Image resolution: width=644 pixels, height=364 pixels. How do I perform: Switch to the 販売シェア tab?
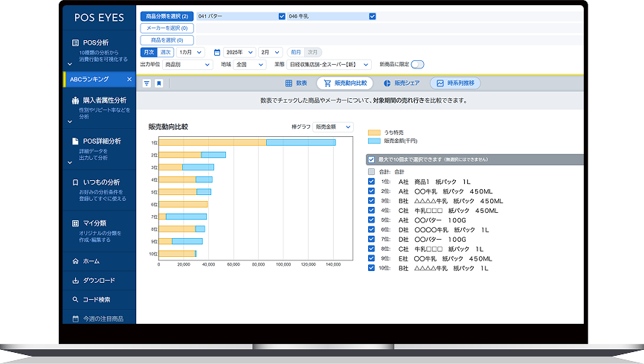click(402, 83)
